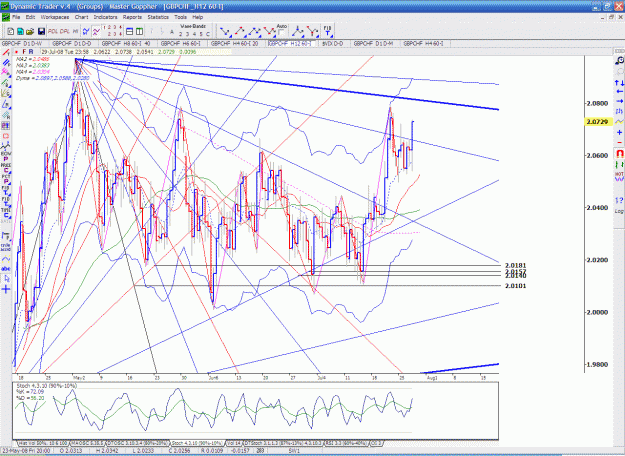Select the EOW P price tool
Screen dimensions: 625x456
[6, 156]
